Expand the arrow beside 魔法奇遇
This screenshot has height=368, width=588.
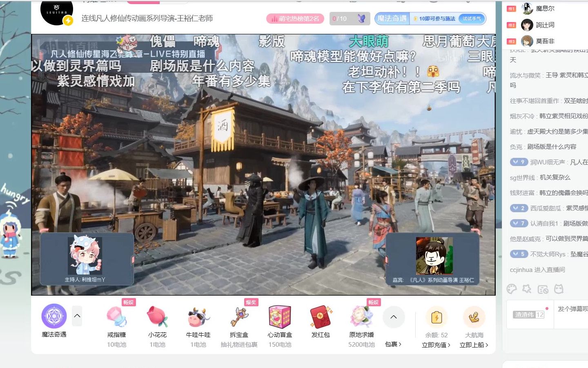[x=77, y=316]
